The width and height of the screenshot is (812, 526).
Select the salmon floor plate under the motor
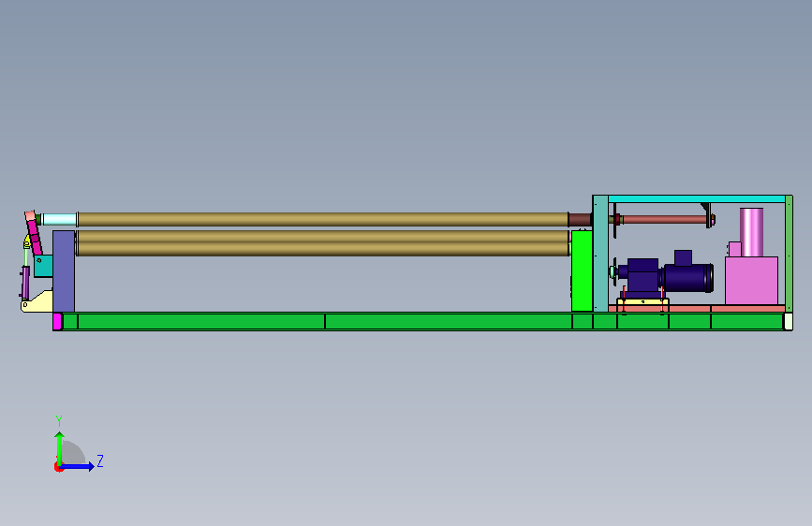(697, 309)
